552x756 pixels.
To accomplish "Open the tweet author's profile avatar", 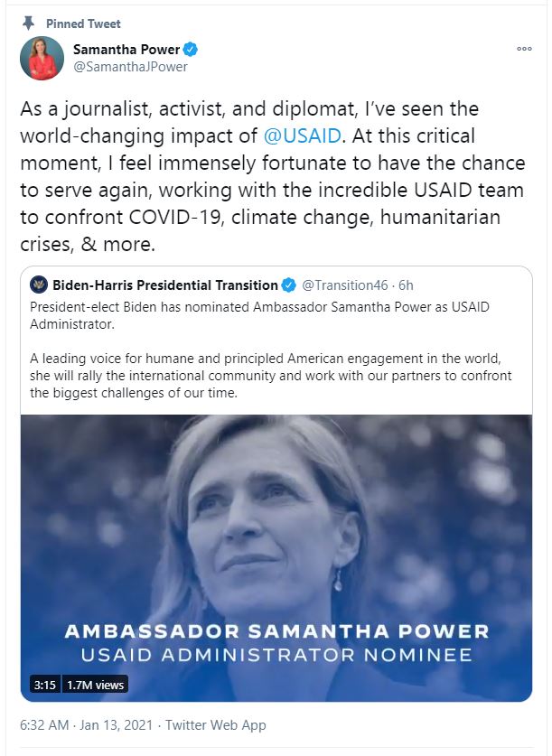I will pyautogui.click(x=42, y=59).
